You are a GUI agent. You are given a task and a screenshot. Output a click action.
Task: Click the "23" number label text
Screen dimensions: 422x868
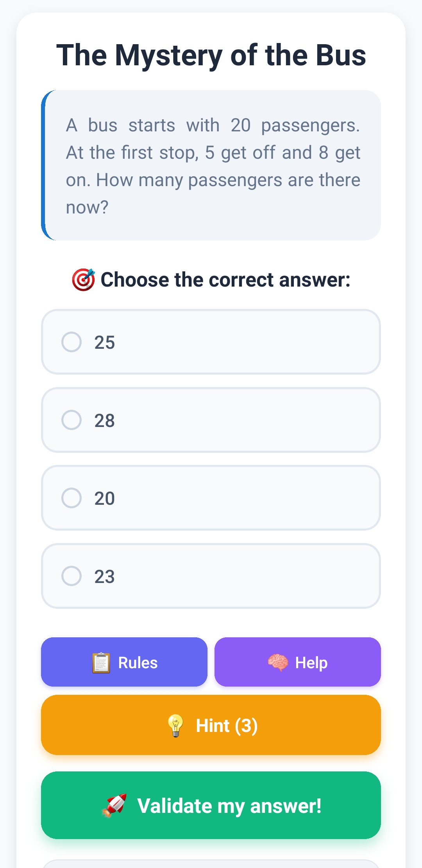[x=104, y=577]
